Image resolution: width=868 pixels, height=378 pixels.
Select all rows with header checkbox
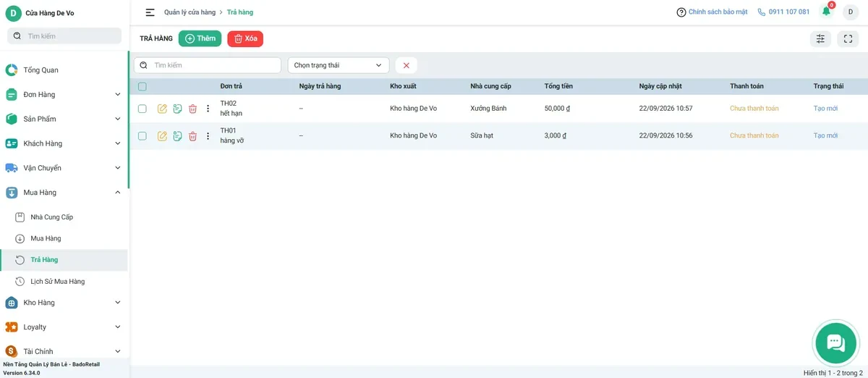142,87
